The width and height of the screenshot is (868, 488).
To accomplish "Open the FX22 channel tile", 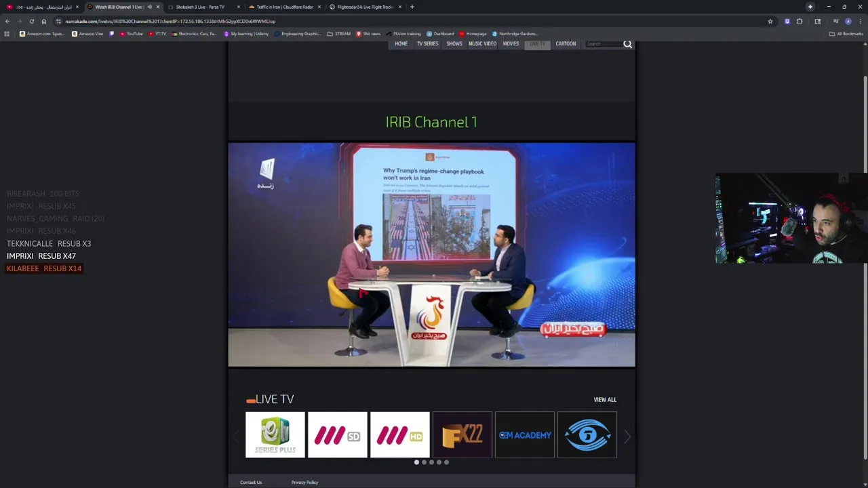I will coord(462,434).
